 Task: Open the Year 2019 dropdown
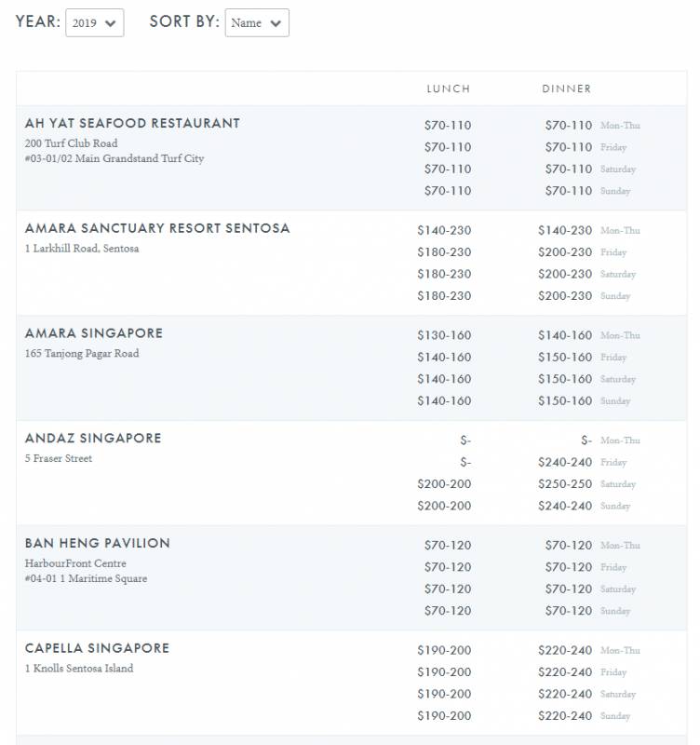(x=94, y=23)
